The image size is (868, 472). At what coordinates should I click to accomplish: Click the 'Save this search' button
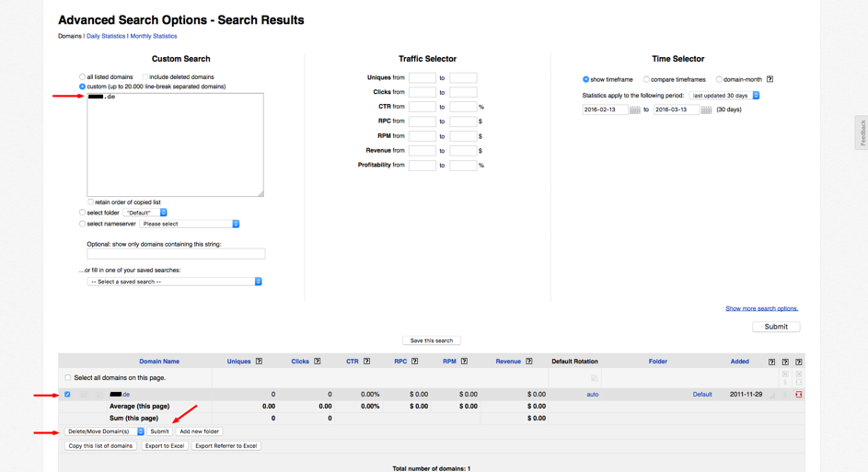tap(432, 340)
